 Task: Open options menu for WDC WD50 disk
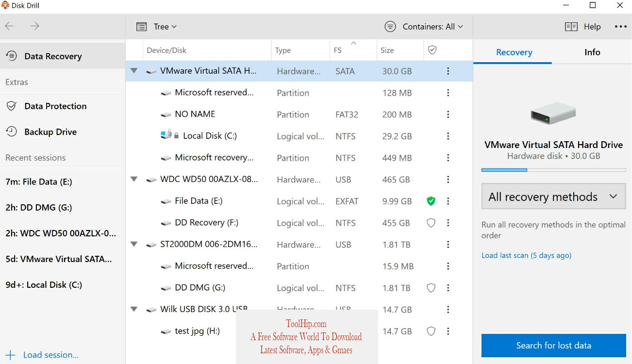point(448,180)
